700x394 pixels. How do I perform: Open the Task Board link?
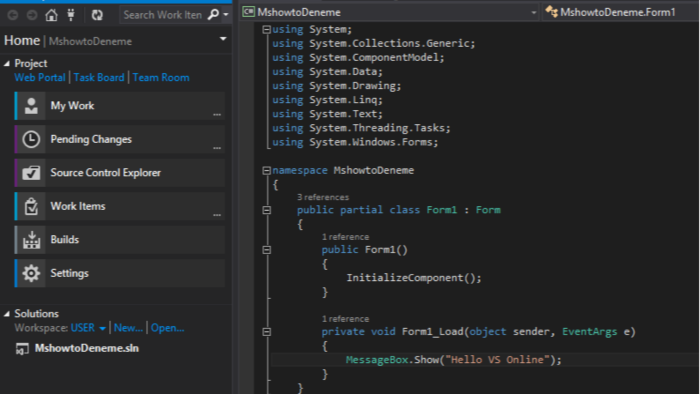[99, 78]
